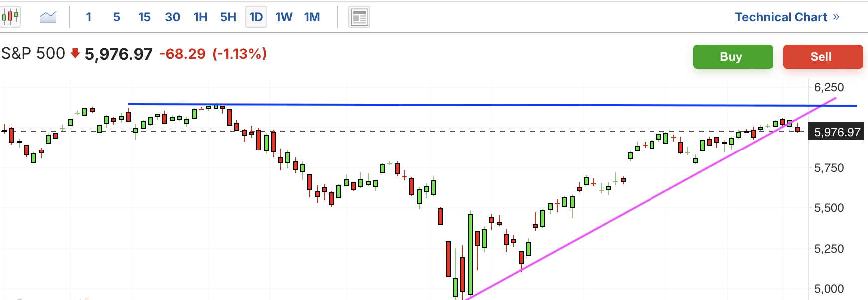Viewport: 868px width, 300px height.
Task: Click the magenta rising trendline
Action: (649, 199)
